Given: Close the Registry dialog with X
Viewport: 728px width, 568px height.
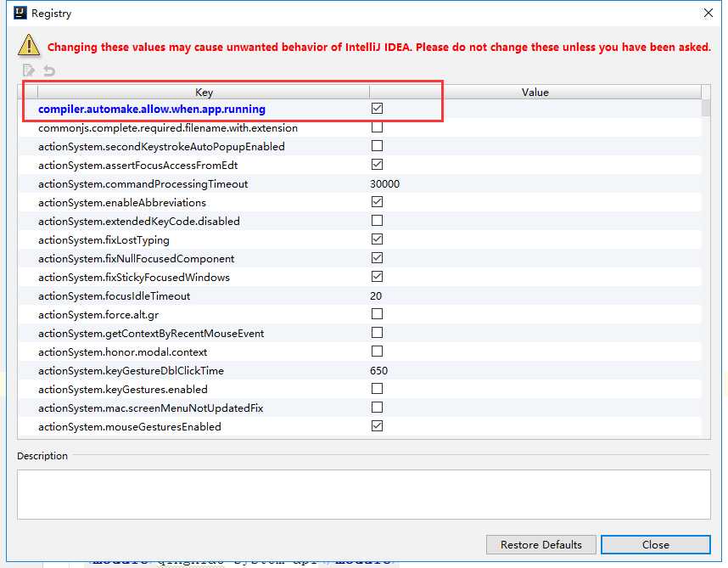Looking at the screenshot, I should pos(708,13).
